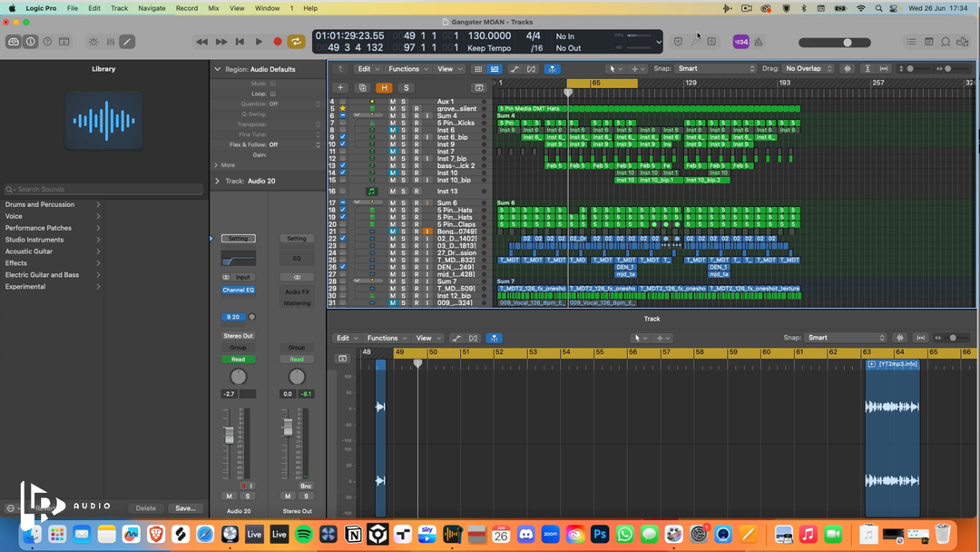The width and height of the screenshot is (980, 552).
Task: Open the Loop Browser in the control bar
Action: (946, 42)
